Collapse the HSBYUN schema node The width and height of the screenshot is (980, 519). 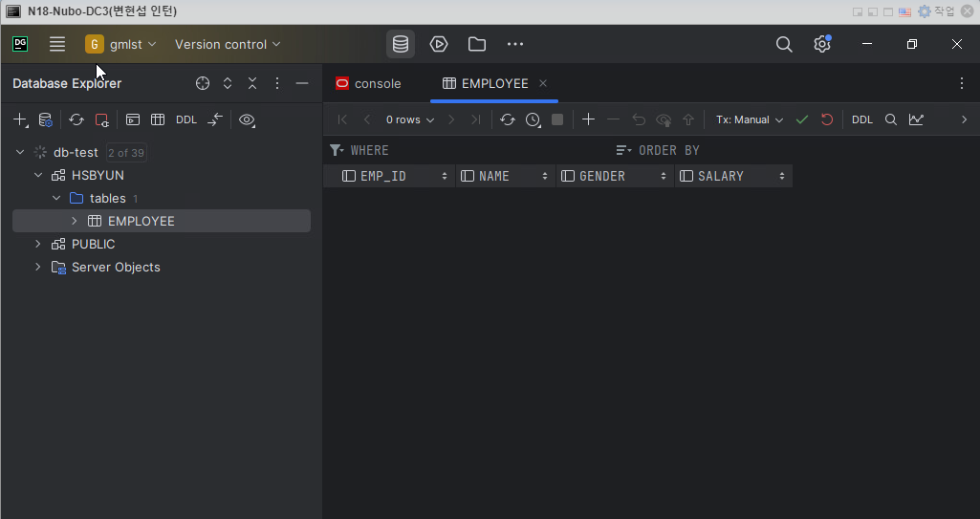(38, 175)
